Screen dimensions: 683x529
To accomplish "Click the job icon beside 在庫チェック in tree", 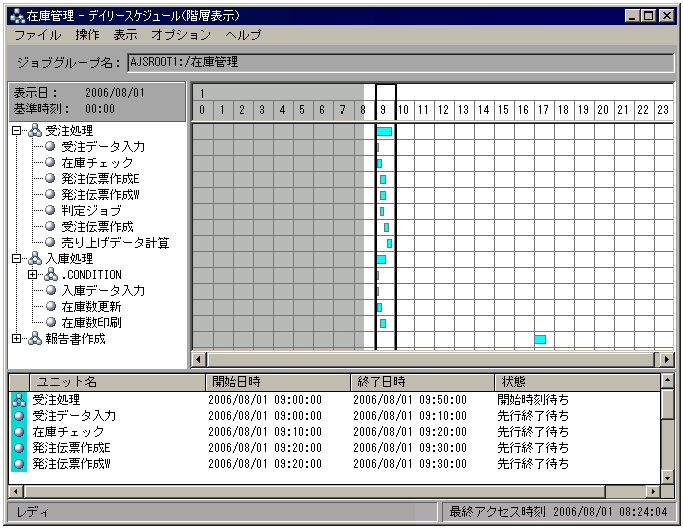I will coord(51,162).
